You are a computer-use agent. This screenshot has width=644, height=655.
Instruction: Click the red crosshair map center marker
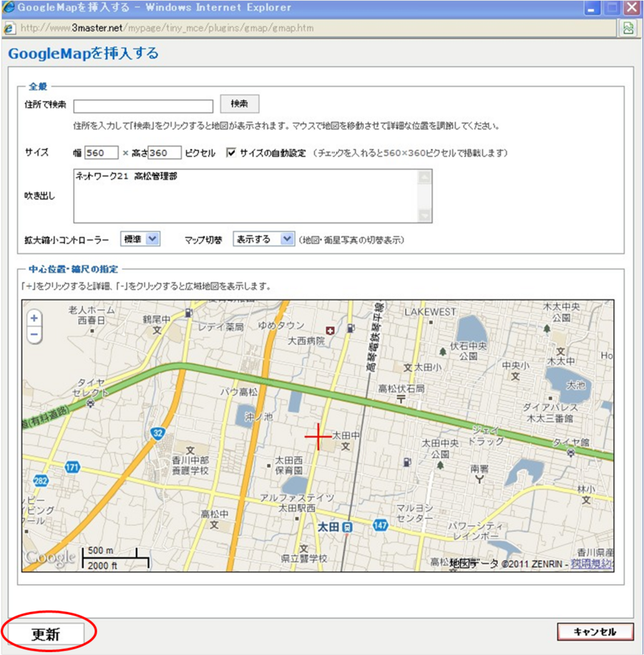318,437
